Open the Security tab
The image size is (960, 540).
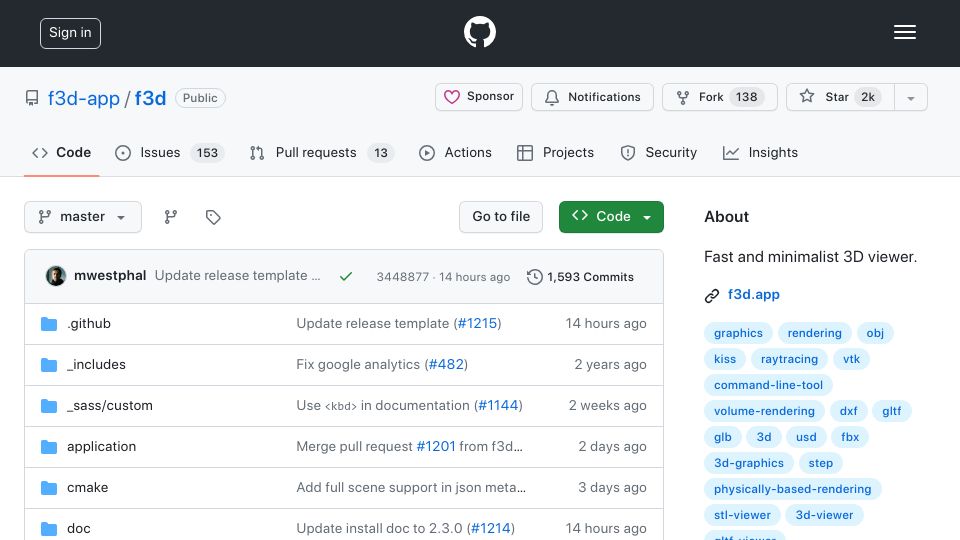tap(658, 152)
